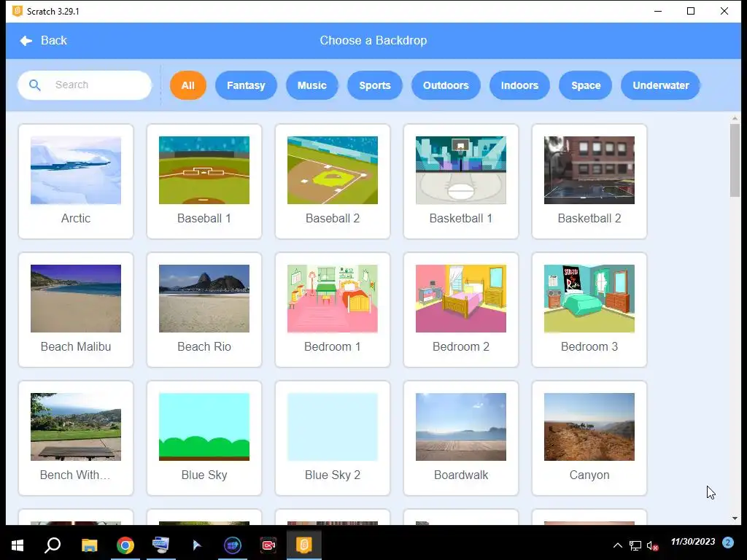Click the Scratch taskbar icon

pyautogui.click(x=304, y=545)
